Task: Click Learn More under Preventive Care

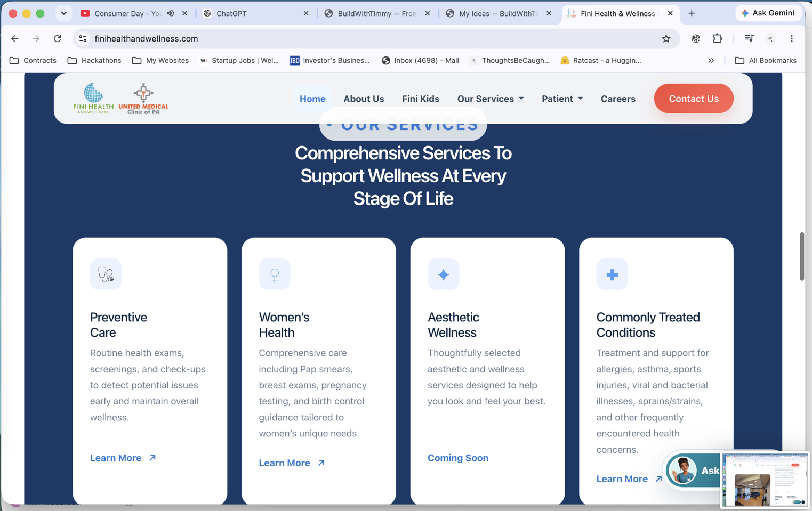Action: (x=123, y=458)
